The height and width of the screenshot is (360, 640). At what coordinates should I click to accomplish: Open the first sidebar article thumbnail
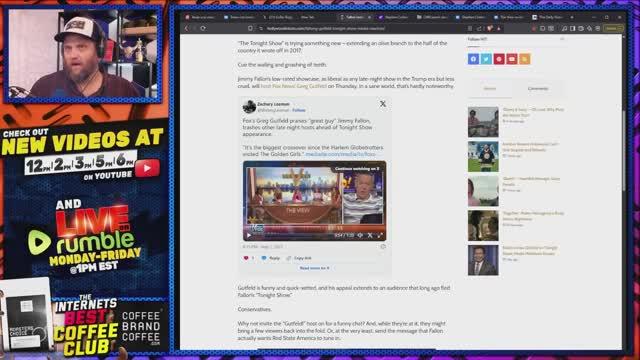click(x=483, y=122)
